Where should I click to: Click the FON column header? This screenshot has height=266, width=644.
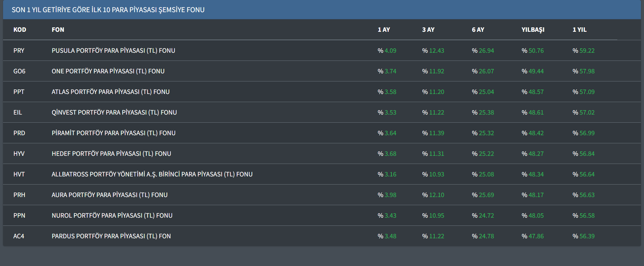coord(58,30)
